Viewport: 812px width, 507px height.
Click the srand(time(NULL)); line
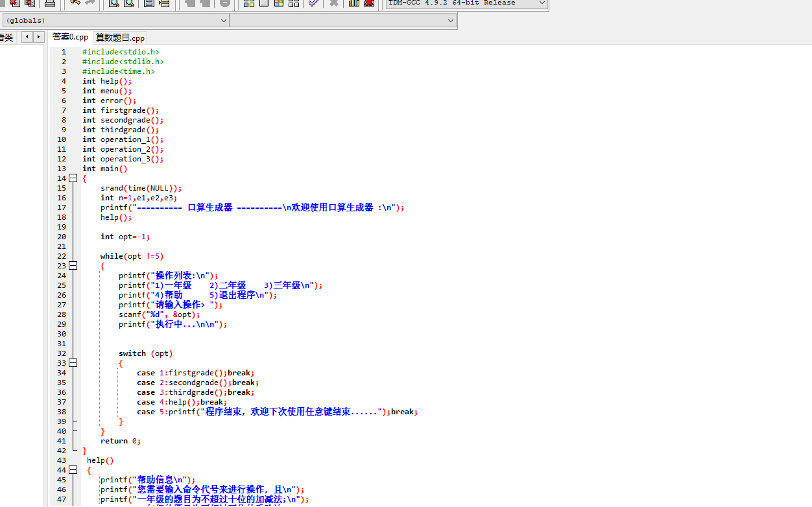[141, 188]
